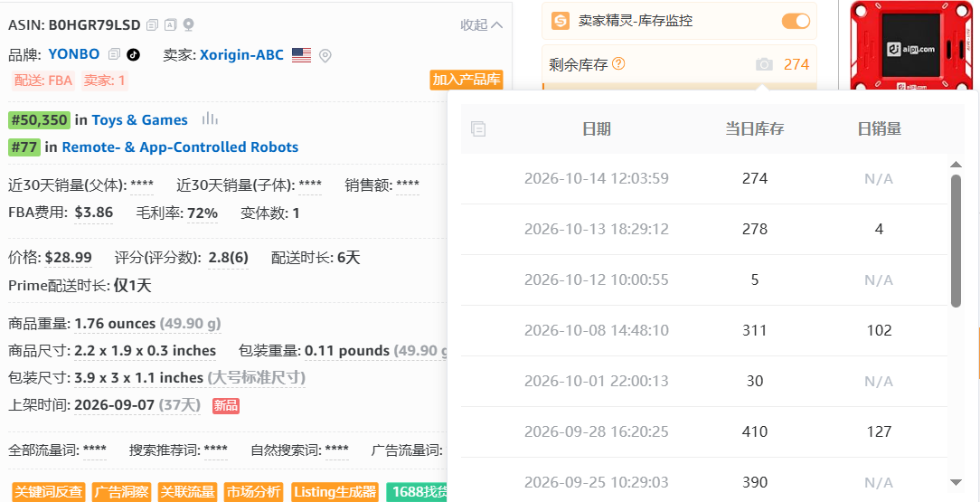Click the #77 rank badge
980x502 pixels.
[24, 147]
